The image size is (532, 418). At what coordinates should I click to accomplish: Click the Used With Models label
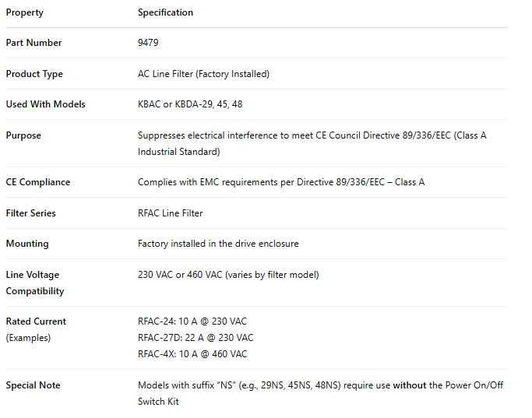45,104
